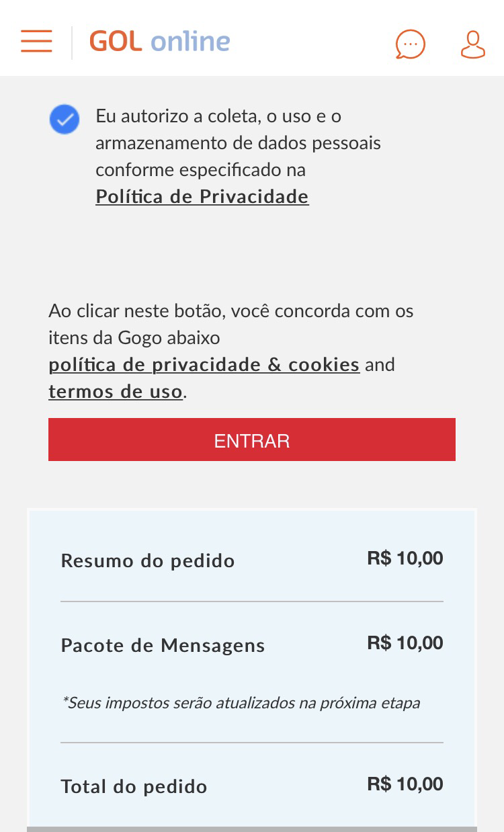Click the Resumo do pedido R$ 10,00 amount

tap(405, 558)
